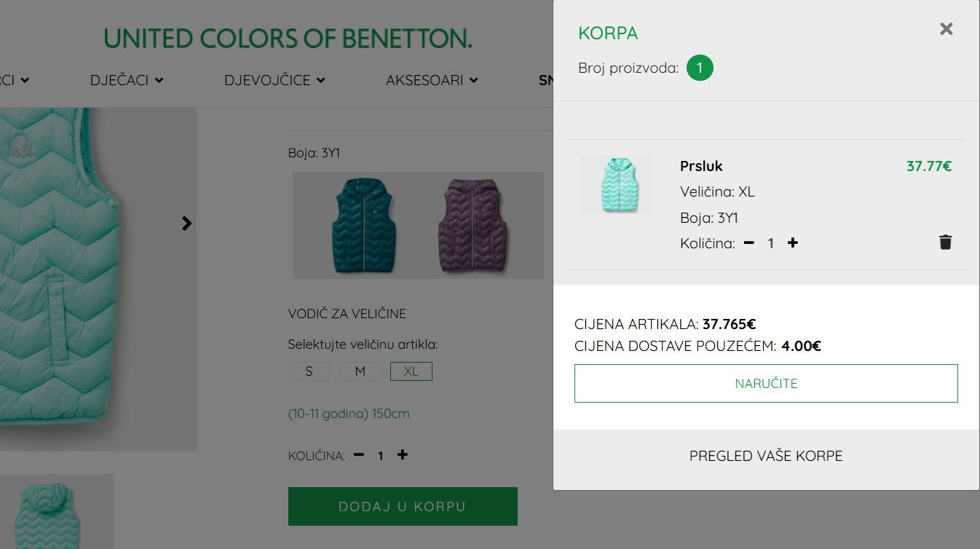Screen dimensions: 980x549
Task: Close the KORPA panel with the X icon
Action: [946, 29]
